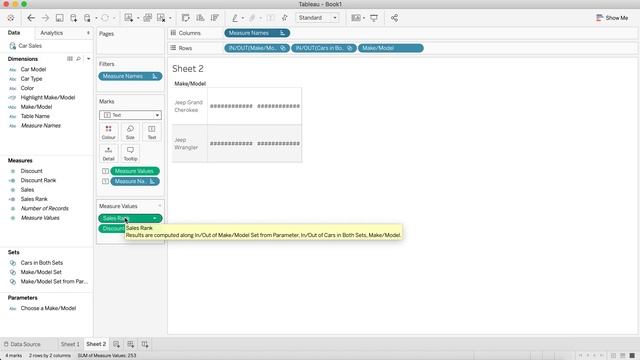Open the Size card in Marks
The image size is (640, 360).
(130, 132)
